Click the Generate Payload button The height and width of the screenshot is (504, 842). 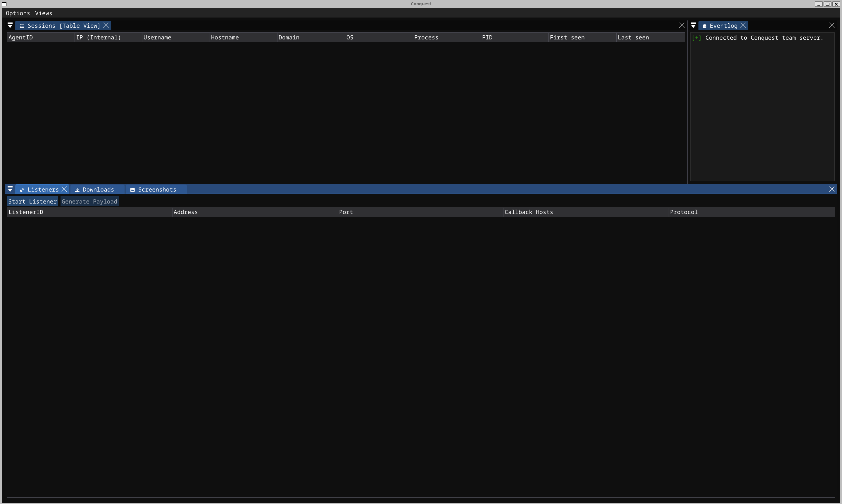coord(89,201)
